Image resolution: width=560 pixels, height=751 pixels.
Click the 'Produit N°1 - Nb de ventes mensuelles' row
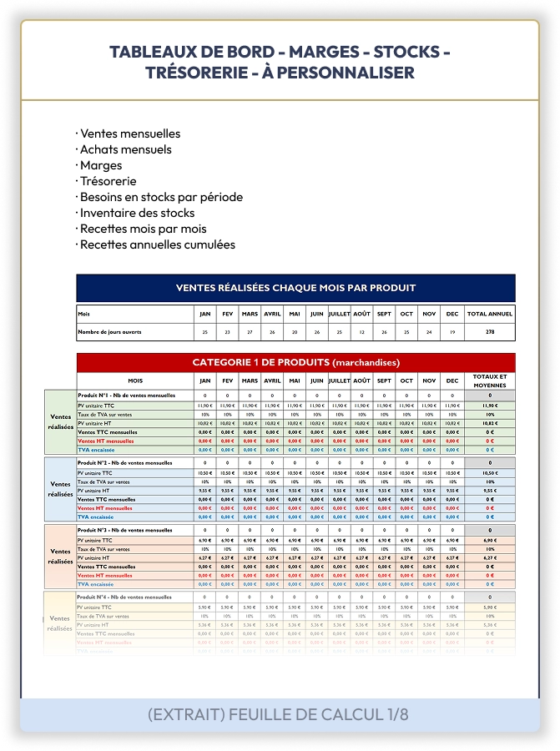tap(126, 395)
